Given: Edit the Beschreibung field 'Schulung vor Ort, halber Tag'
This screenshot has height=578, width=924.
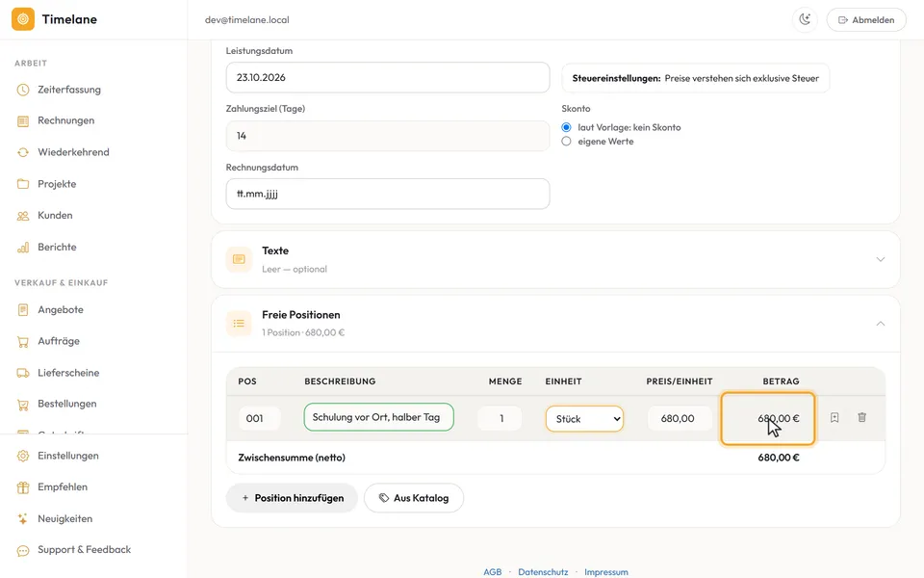Looking at the screenshot, I should click(379, 417).
